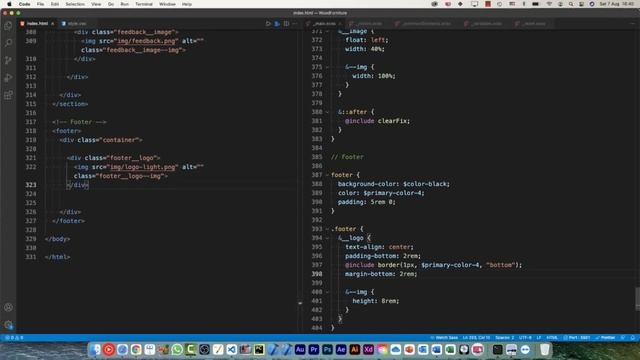
Task: Collapse the footer rule at line 387
Action: (x=327, y=175)
